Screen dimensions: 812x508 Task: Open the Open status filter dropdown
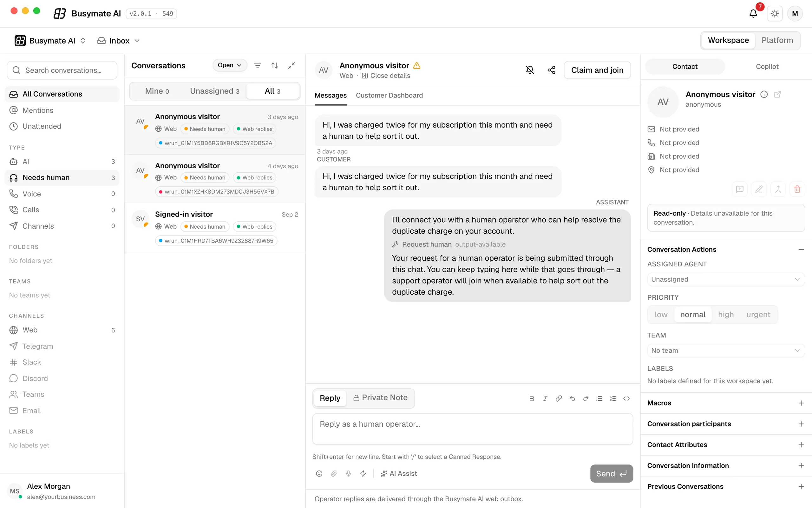click(x=230, y=65)
